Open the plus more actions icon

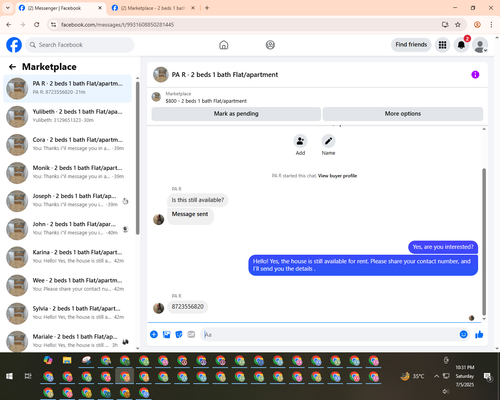[x=154, y=334]
